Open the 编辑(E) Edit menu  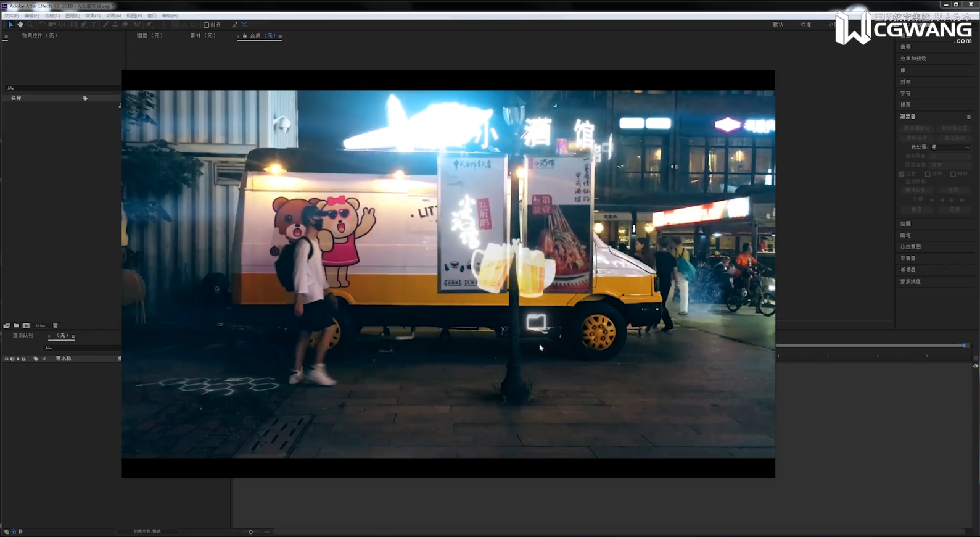tap(31, 15)
